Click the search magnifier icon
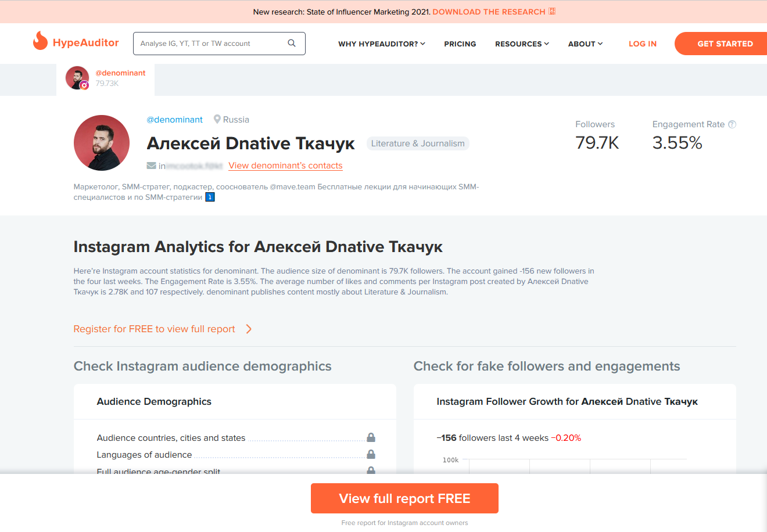 [292, 43]
